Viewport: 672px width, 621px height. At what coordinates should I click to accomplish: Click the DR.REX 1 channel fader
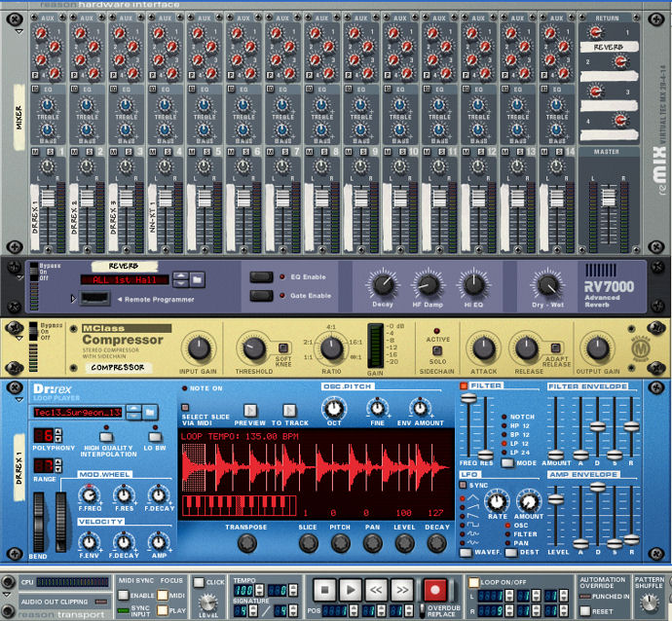click(48, 199)
